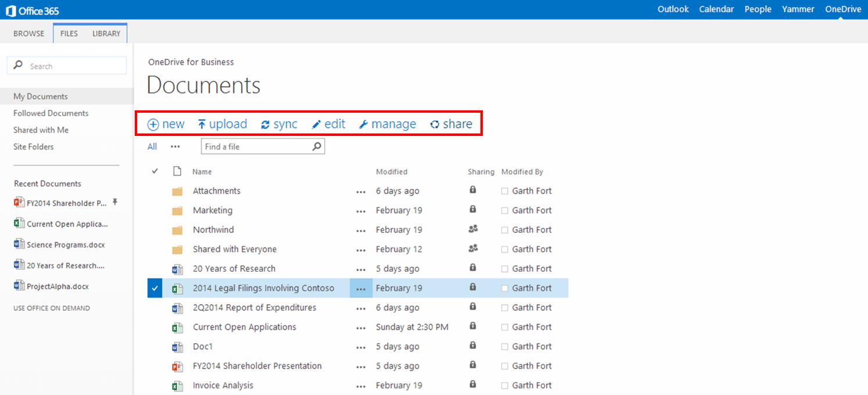This screenshot has width=868, height=395.
Task: Click the edit pencil icon
Action: tap(317, 124)
